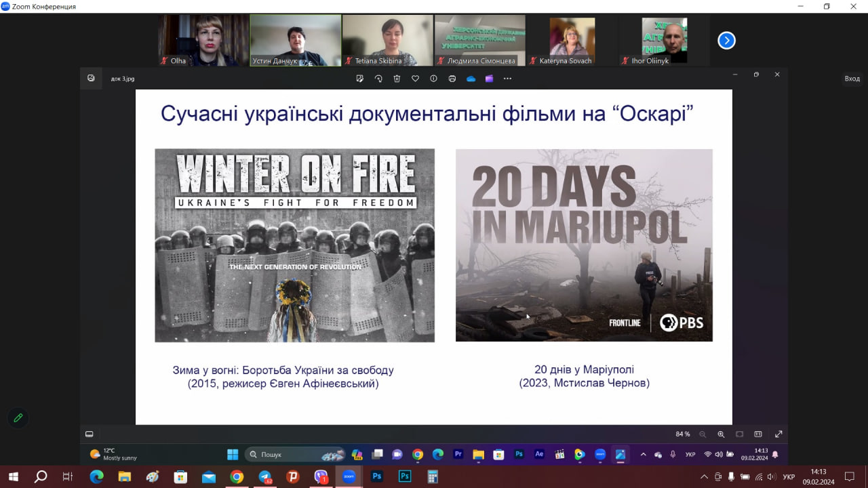Click the Print icon in Photos toolbar
This screenshot has height=488, width=868.
(452, 79)
